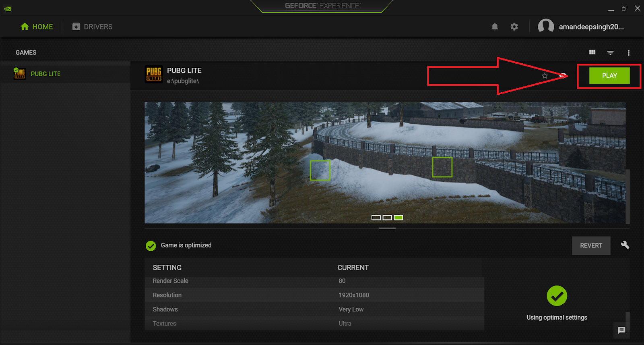Click the user avatar picture
This screenshot has height=345, width=644.
coord(546,27)
